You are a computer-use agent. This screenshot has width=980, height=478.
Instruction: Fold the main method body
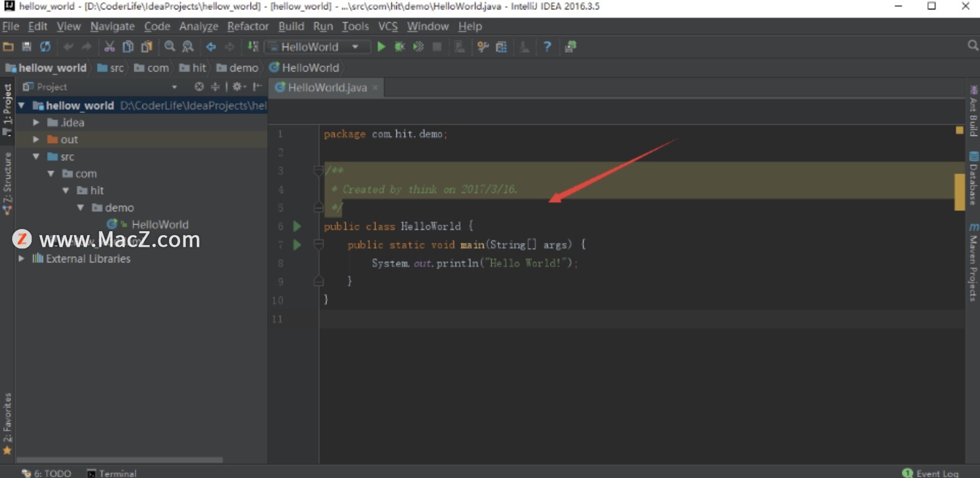tap(318, 244)
